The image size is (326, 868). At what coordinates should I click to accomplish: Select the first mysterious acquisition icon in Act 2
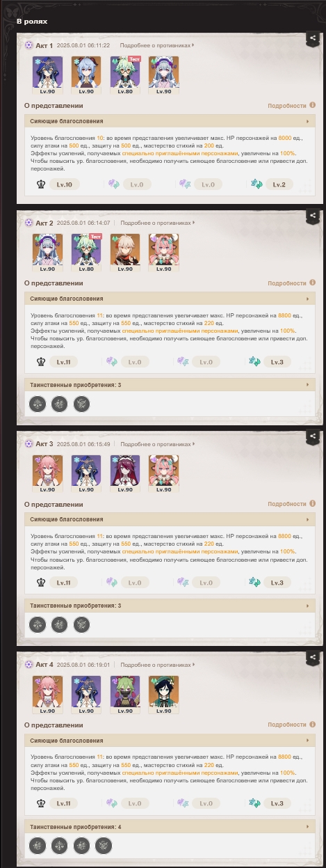(x=38, y=403)
